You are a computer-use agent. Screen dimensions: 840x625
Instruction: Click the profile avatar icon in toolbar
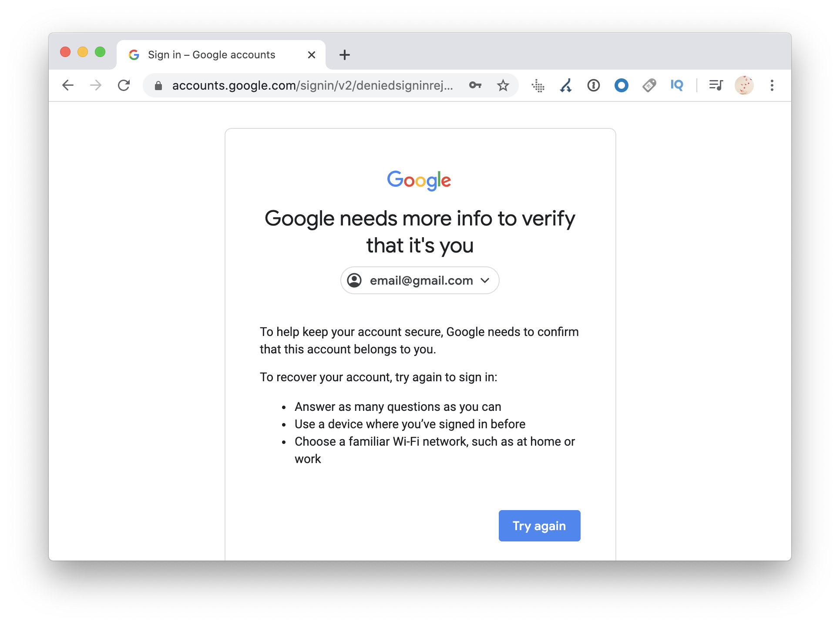pos(744,85)
